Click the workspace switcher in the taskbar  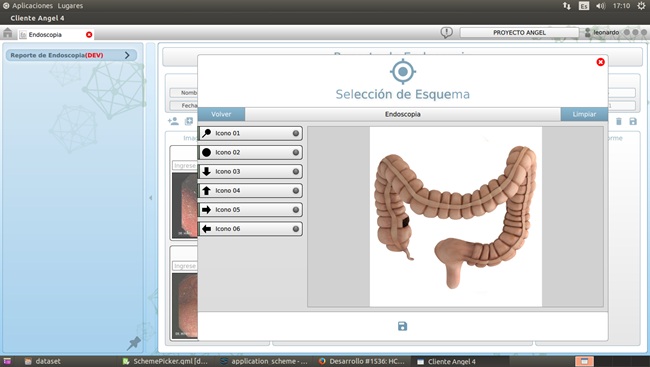584,361
